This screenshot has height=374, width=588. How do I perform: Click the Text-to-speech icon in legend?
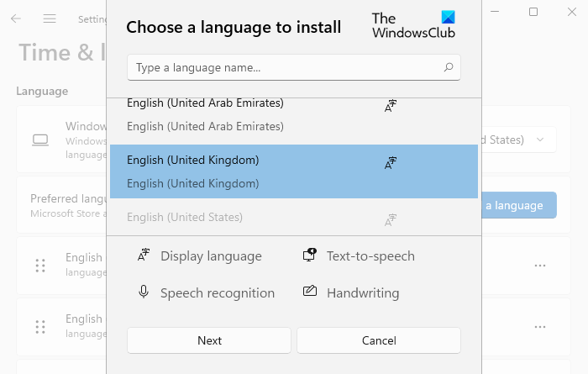tap(310, 255)
